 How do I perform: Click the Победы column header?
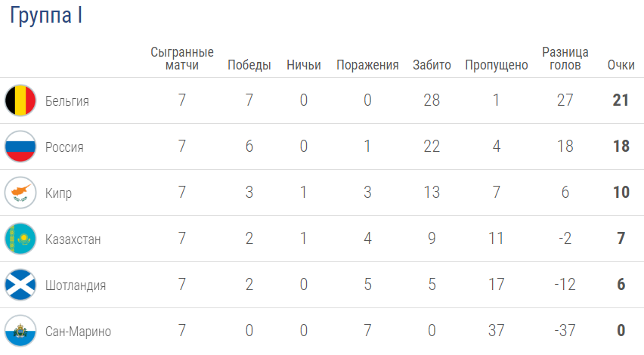pos(249,65)
